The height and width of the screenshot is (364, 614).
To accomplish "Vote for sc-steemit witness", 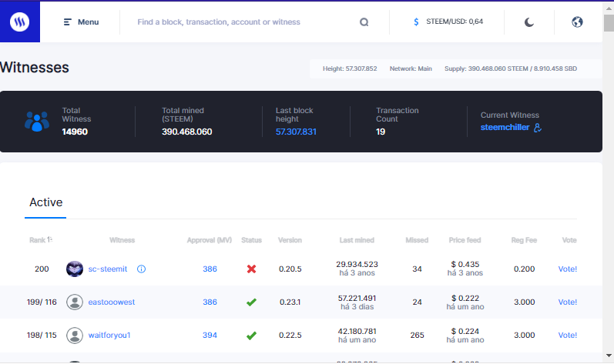I will pos(568,269).
